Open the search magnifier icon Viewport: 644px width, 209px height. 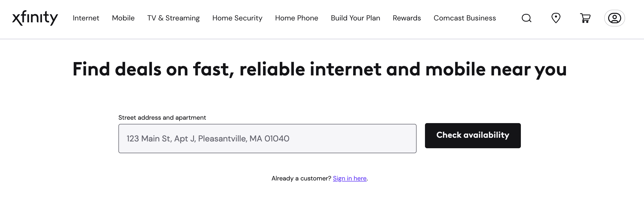526,18
